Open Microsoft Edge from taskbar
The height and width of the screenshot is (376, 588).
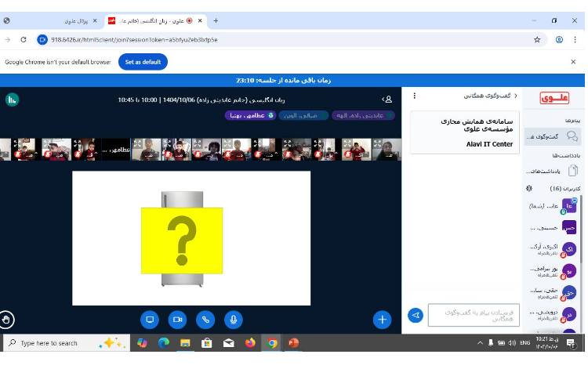tap(164, 343)
